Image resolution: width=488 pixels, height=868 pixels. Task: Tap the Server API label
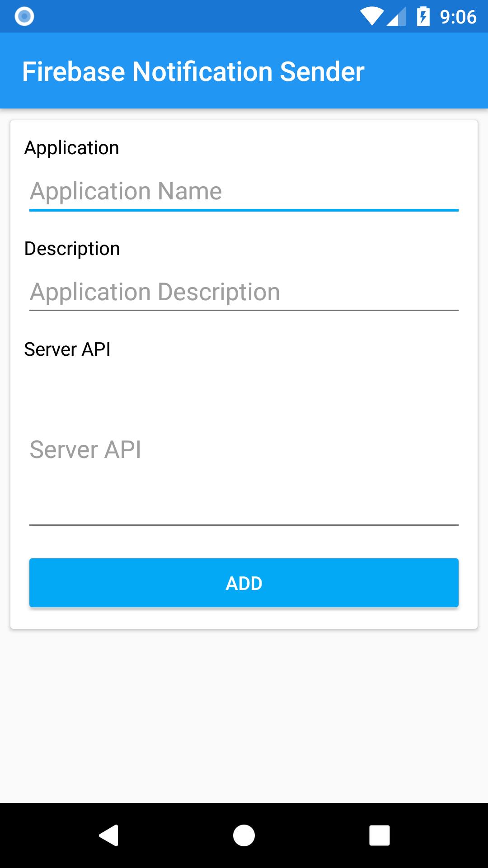pos(67,349)
